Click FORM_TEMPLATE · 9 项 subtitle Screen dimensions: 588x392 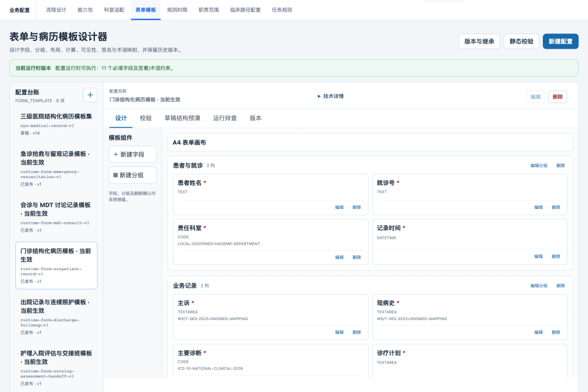pyautogui.click(x=40, y=101)
